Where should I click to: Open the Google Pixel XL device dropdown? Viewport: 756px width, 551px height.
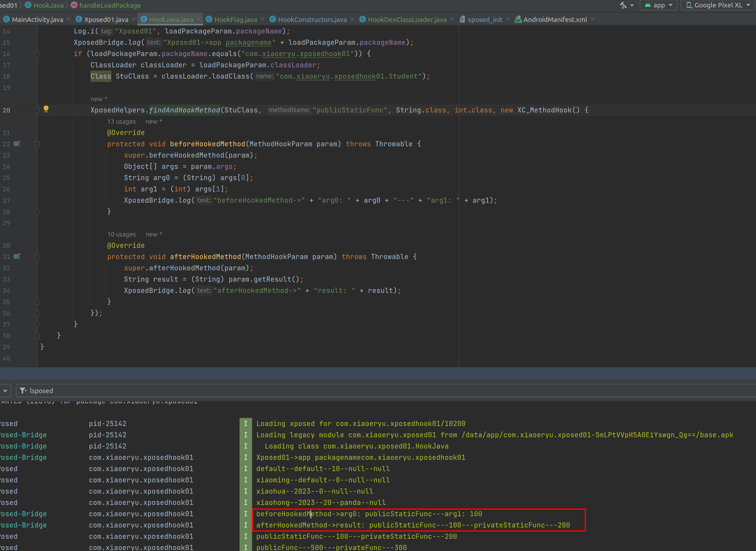point(718,5)
